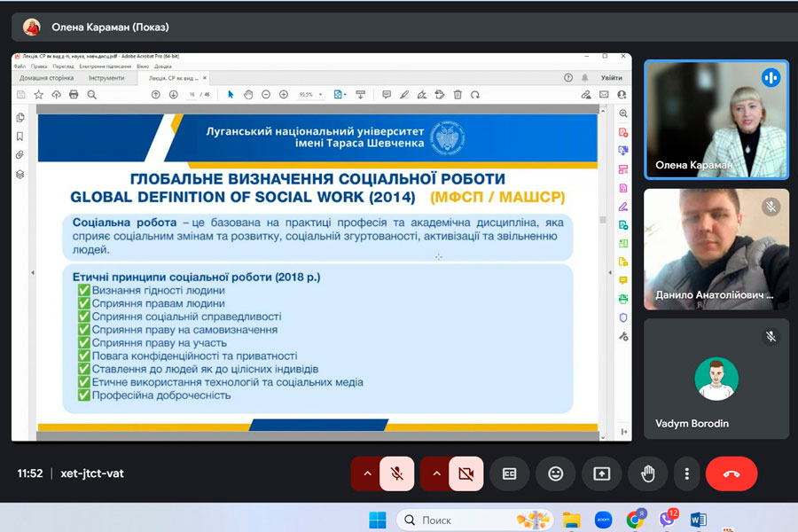Viewport: 798px width, 532px height.
Task: Delete with the trash can toolbar icon
Action: pyautogui.click(x=458, y=95)
